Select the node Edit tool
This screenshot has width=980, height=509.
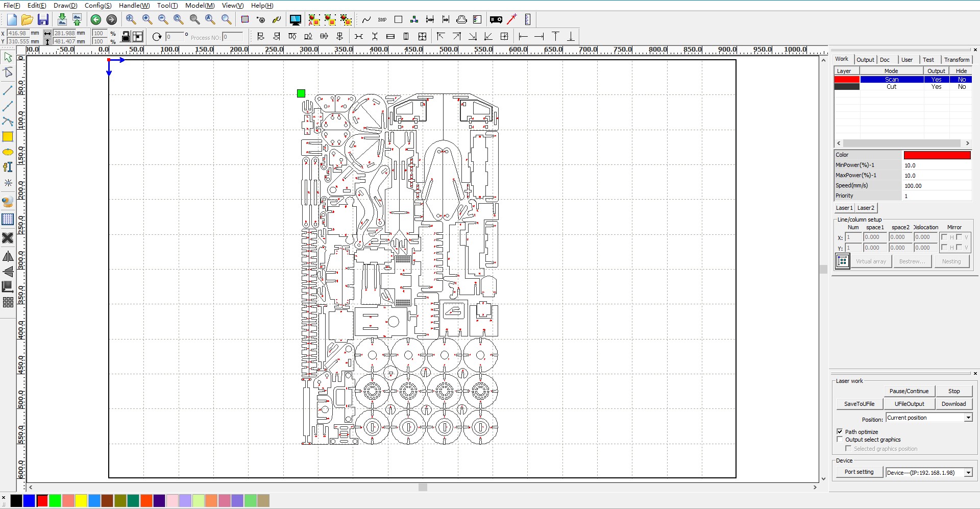click(8, 72)
